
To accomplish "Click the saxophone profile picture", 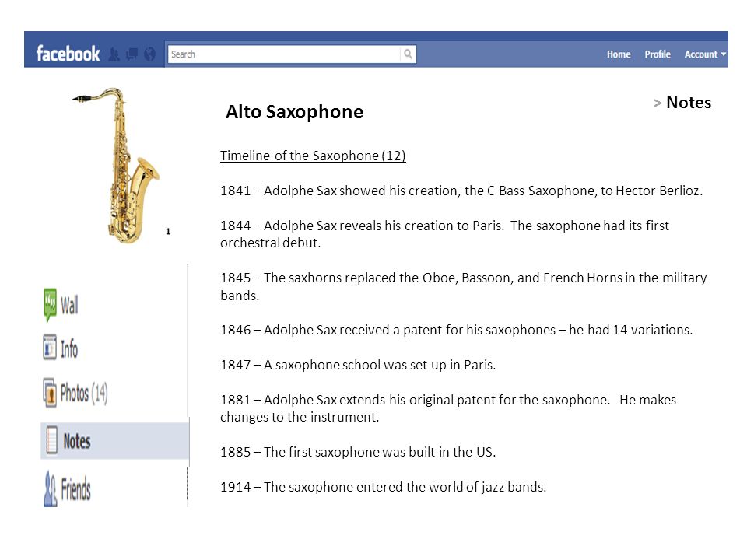I will coord(117,165).
